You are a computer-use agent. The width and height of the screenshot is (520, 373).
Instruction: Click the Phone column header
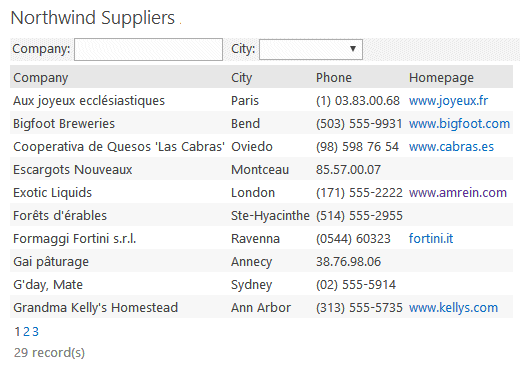334,78
